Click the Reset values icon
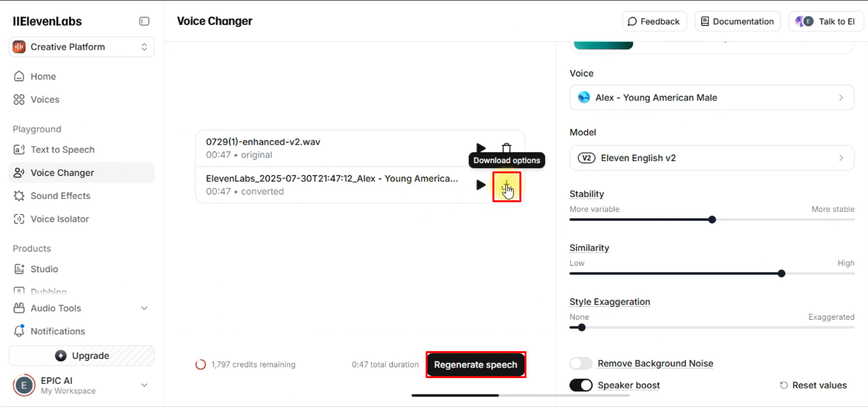 pos(784,385)
